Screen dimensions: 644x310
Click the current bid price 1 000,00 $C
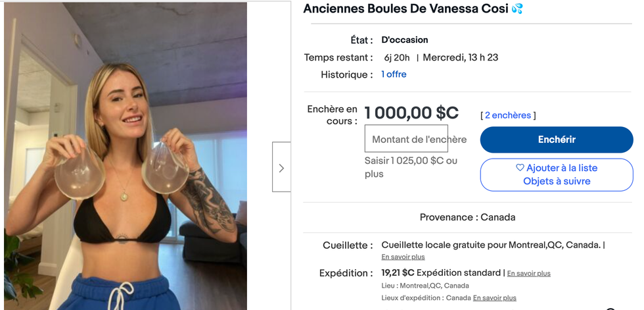pos(411,113)
